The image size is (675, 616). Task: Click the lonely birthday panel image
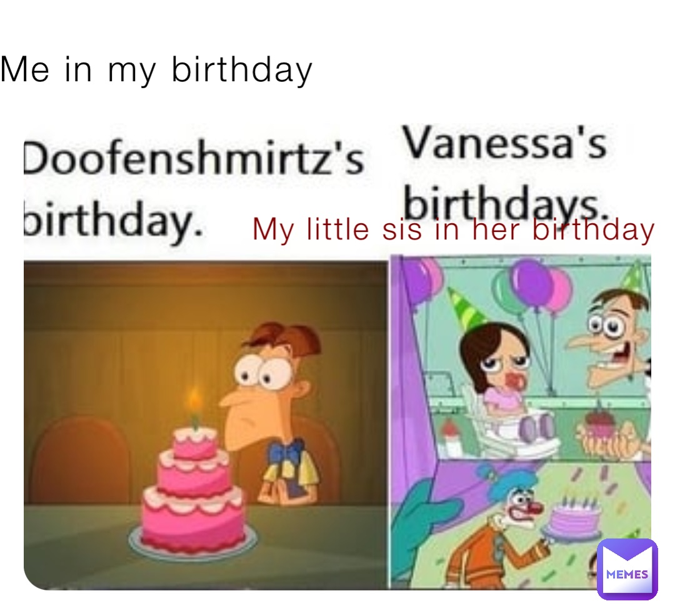[206, 425]
